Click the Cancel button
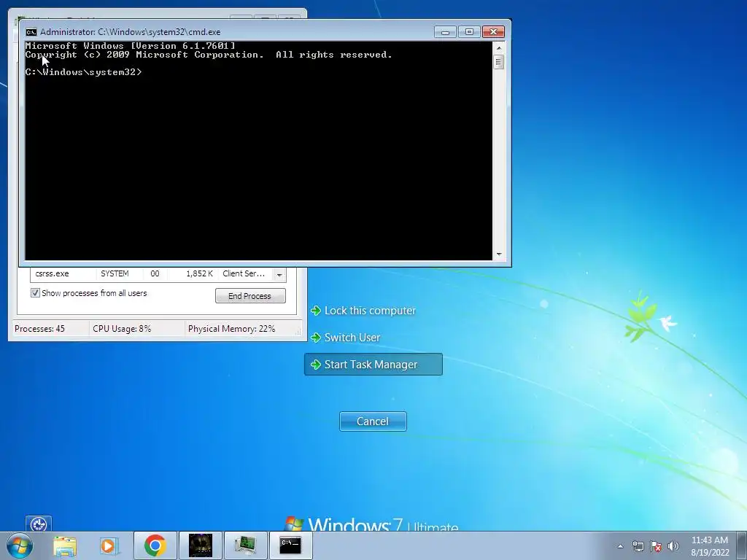The height and width of the screenshot is (560, 747). click(373, 421)
